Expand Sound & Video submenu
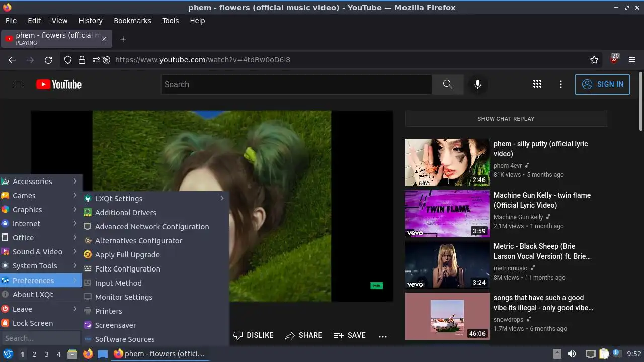644x362 pixels. [x=41, y=252]
